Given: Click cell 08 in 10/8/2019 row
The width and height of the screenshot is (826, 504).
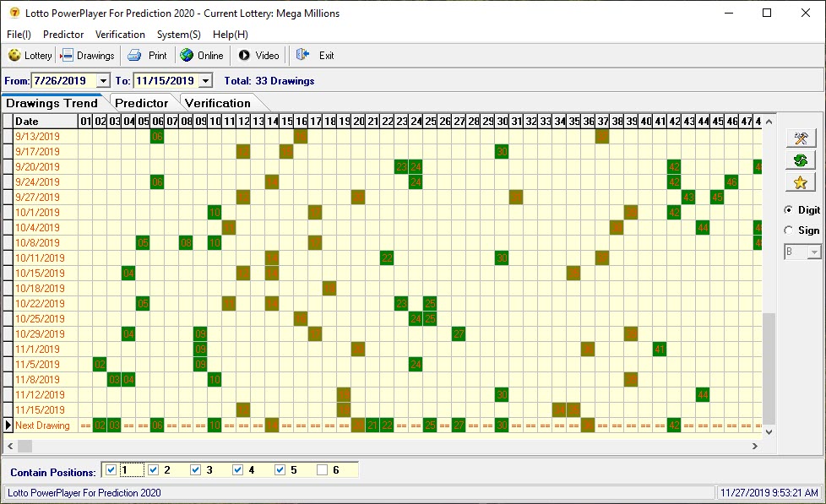Looking at the screenshot, I should point(186,243).
